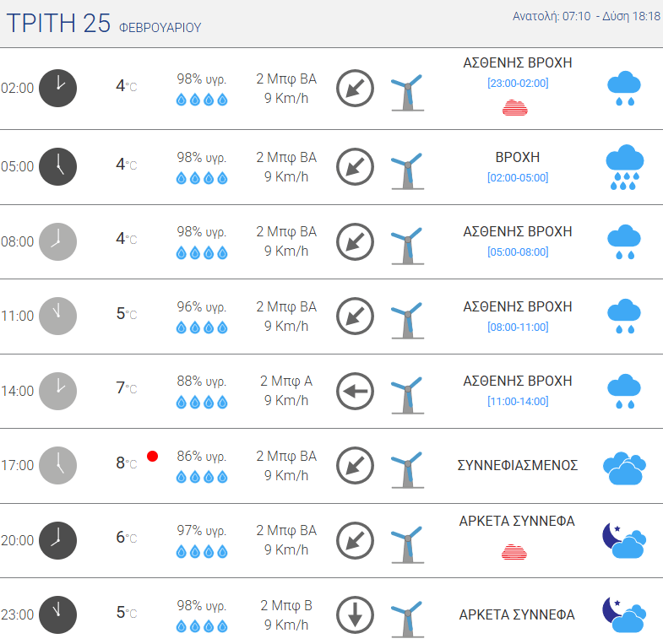Viewport: 663px width, 644px height.
Task: Click the moon and cloud icon at 20:00
Action: click(x=623, y=541)
